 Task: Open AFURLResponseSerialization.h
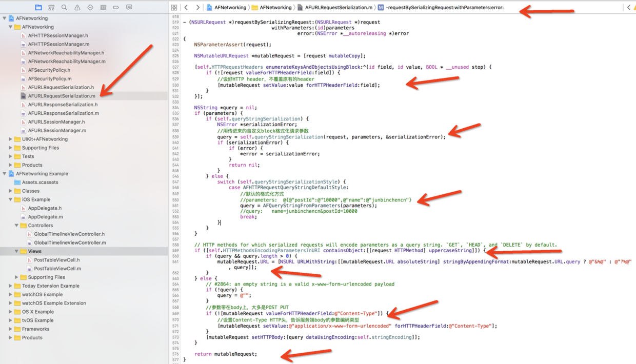[x=63, y=105]
